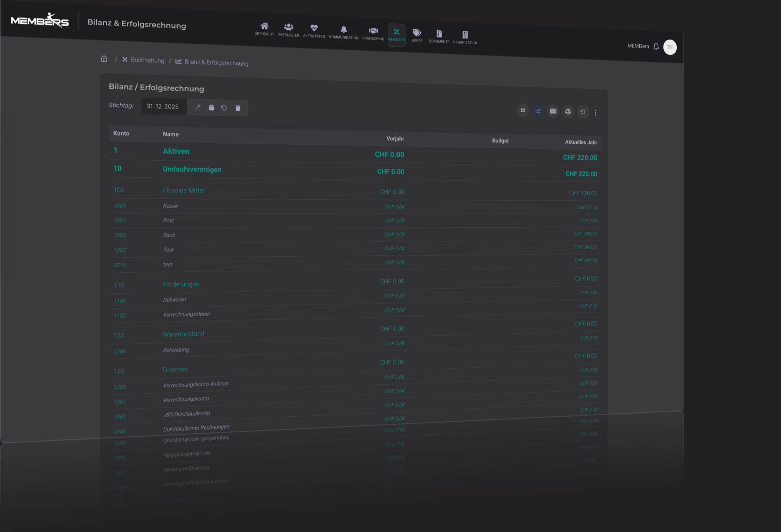Select the Bank account row
781x532 pixels.
coord(354,234)
